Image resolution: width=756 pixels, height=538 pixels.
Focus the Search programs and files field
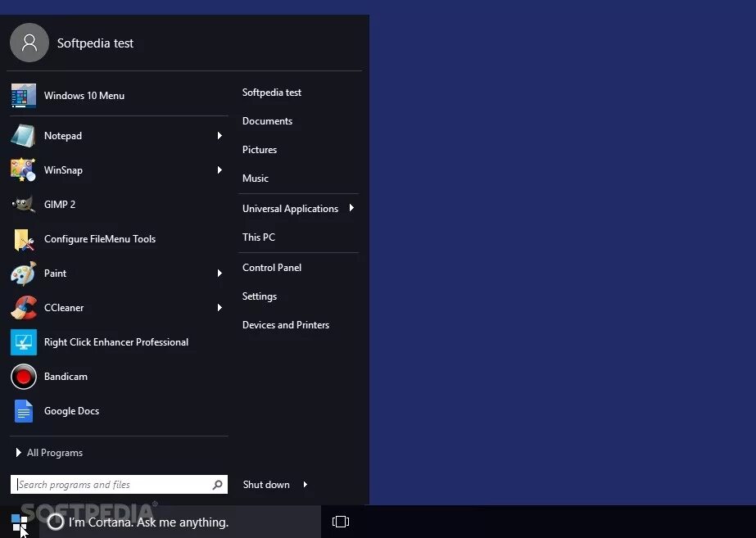point(119,485)
